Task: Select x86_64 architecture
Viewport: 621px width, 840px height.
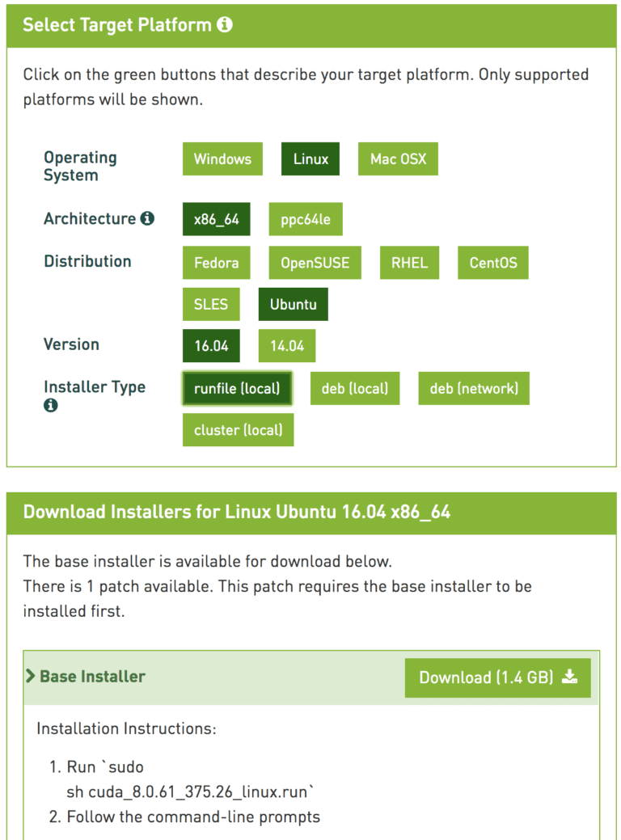Action: pyautogui.click(x=217, y=219)
